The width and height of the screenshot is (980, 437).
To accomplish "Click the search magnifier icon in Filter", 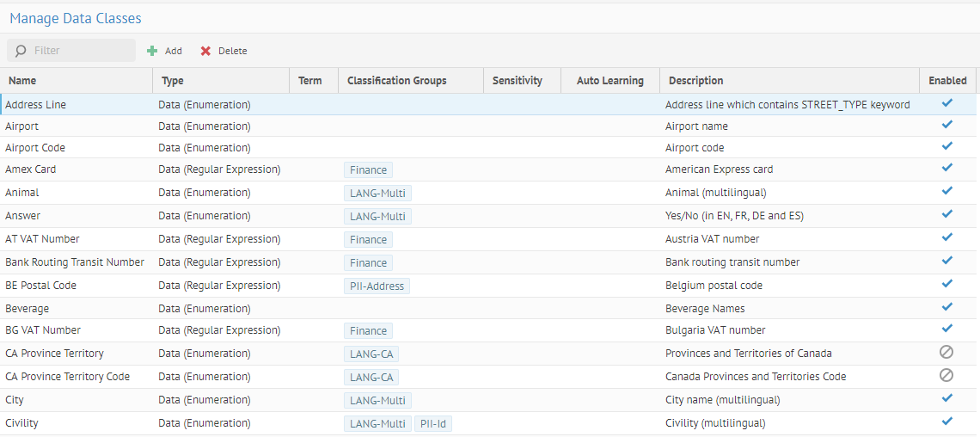I will (21, 51).
